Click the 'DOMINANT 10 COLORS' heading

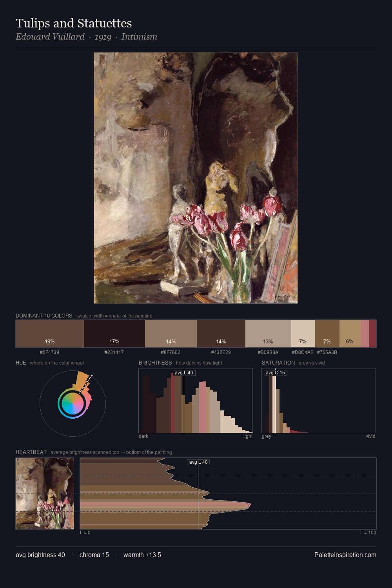[44, 316]
